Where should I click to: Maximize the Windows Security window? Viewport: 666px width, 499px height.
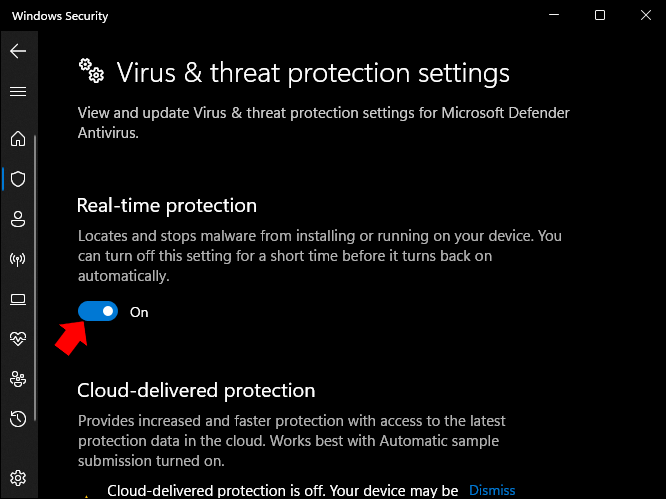[x=600, y=15]
